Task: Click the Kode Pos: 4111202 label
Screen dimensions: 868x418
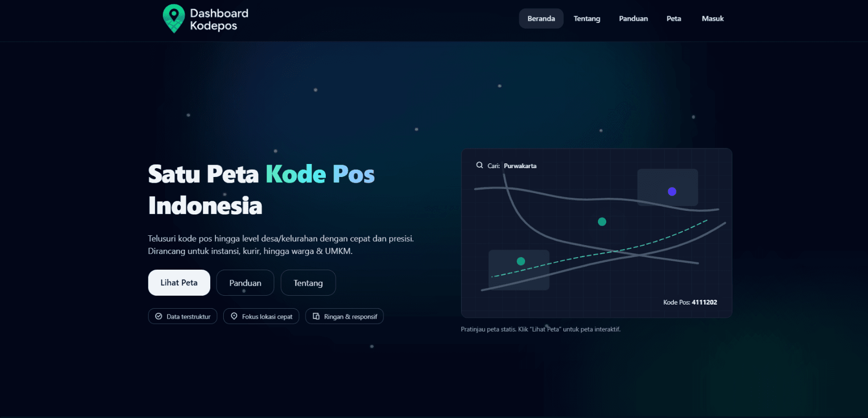Action: pyautogui.click(x=690, y=302)
